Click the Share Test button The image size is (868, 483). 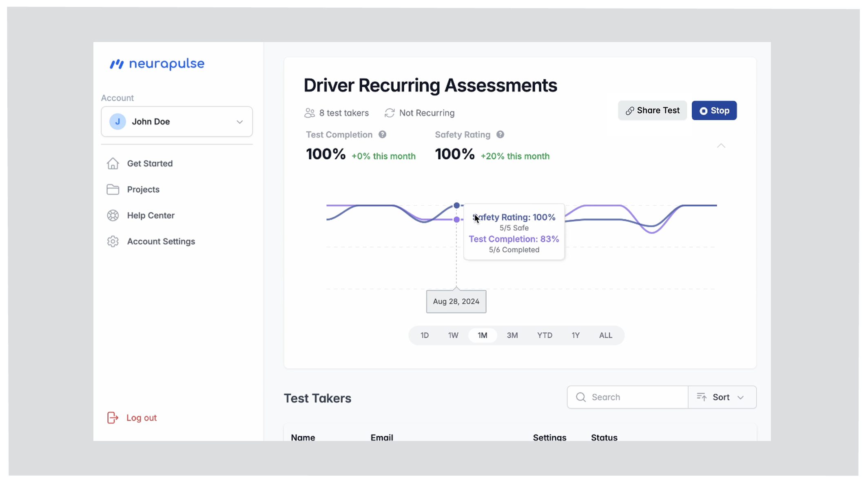click(652, 111)
